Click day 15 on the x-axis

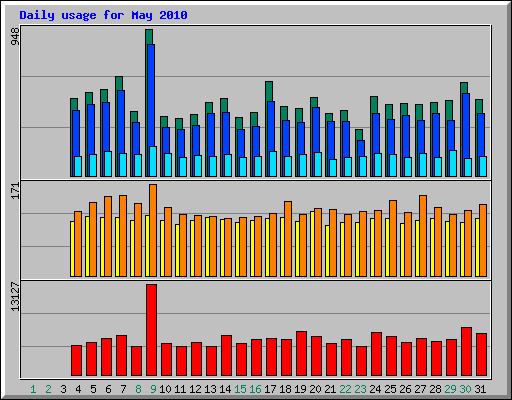click(x=240, y=389)
